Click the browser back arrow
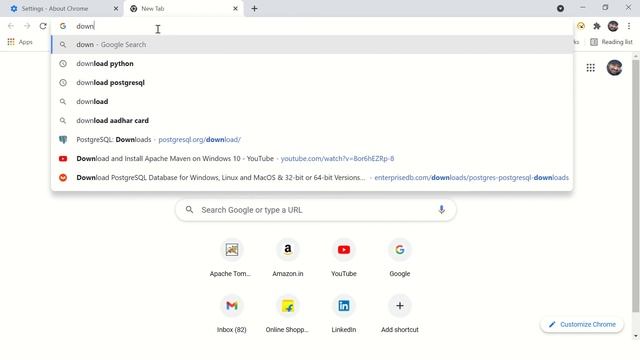Image resolution: width=640 pixels, height=360 pixels. [11, 26]
